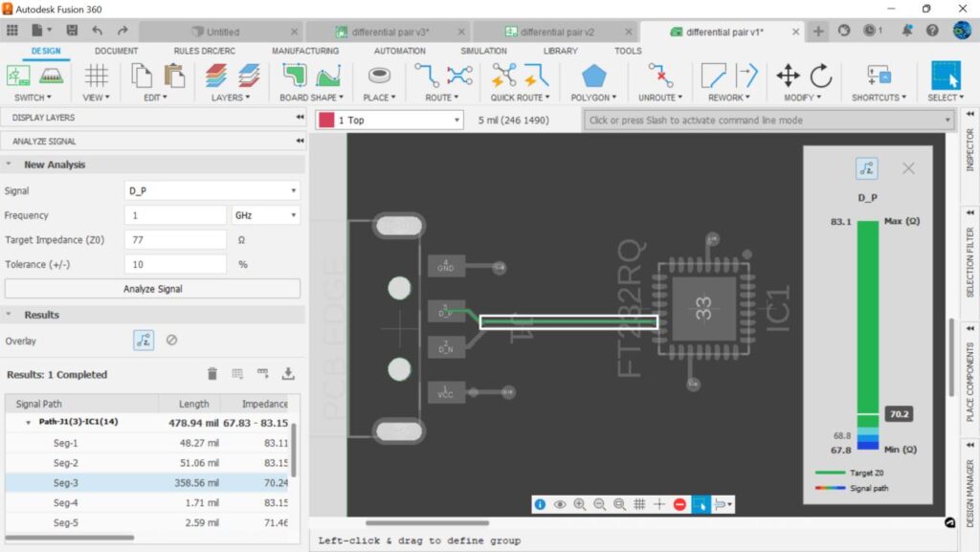This screenshot has width=980, height=552.
Task: Enable the impedance overlay toggle
Action: [x=144, y=340]
